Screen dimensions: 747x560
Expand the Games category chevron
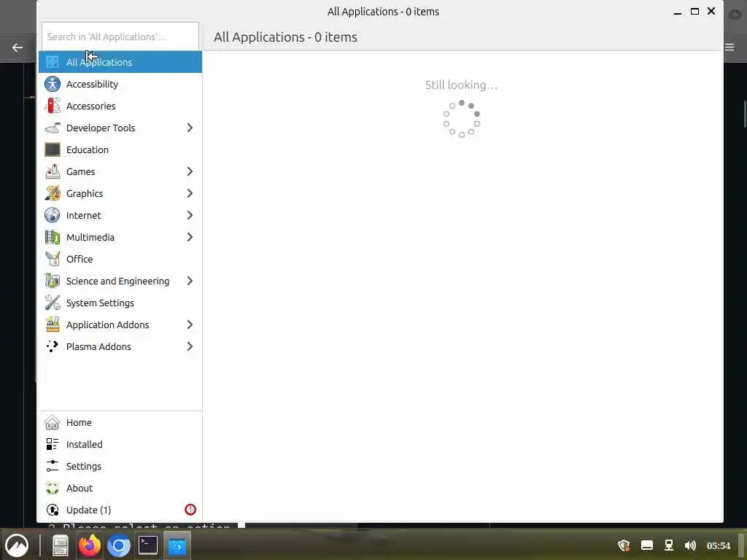point(190,171)
